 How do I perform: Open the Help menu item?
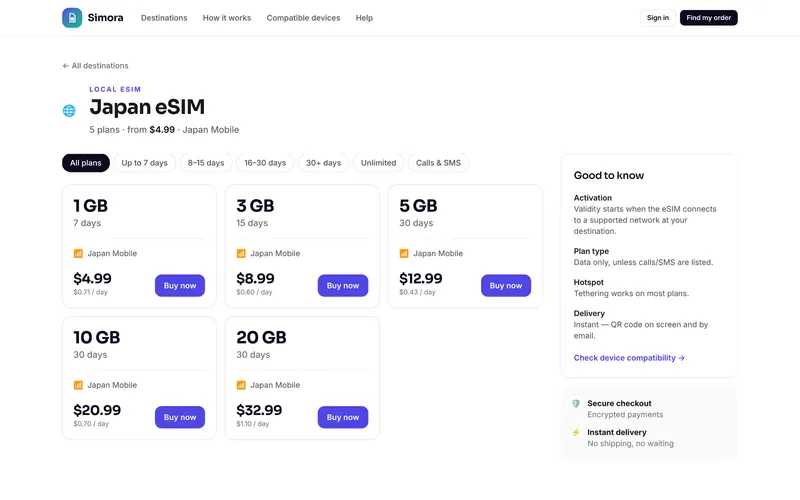click(364, 18)
